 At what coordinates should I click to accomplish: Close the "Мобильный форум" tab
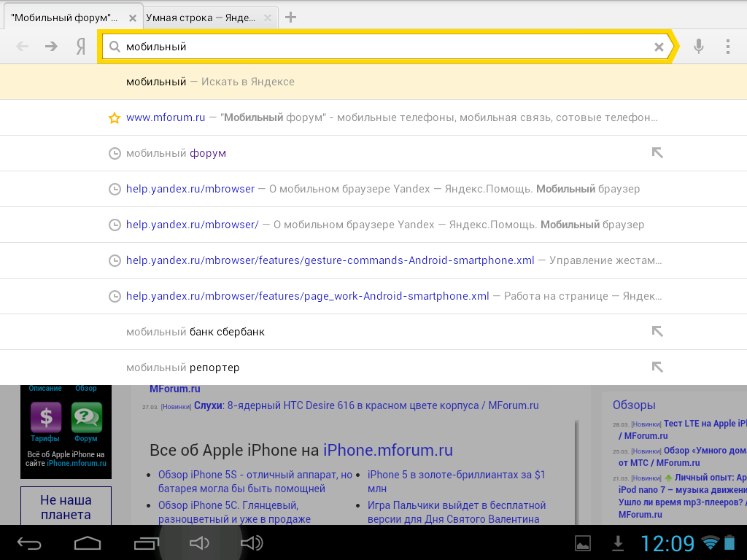click(x=133, y=18)
